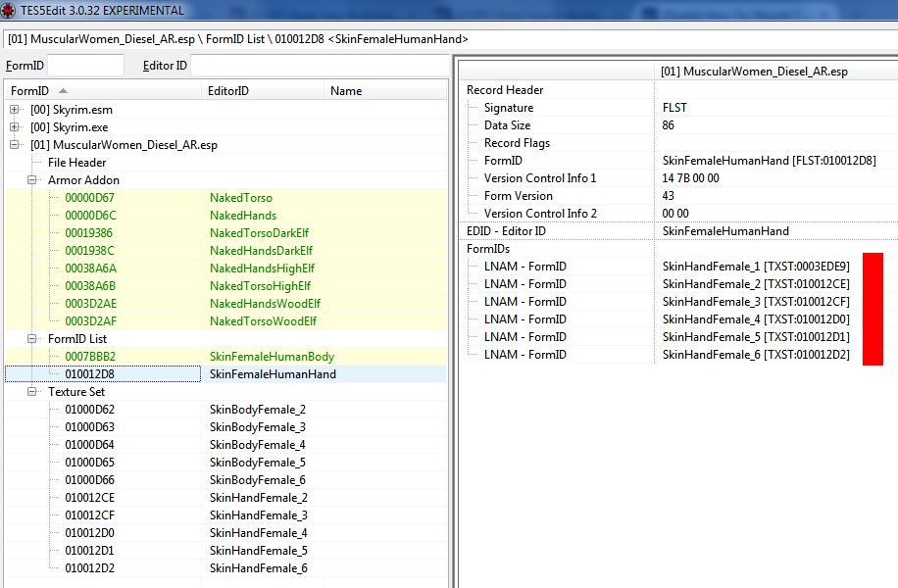The image size is (898, 588).
Task: Click the SkinHandFemale_1 LNAM value
Action: (755, 267)
